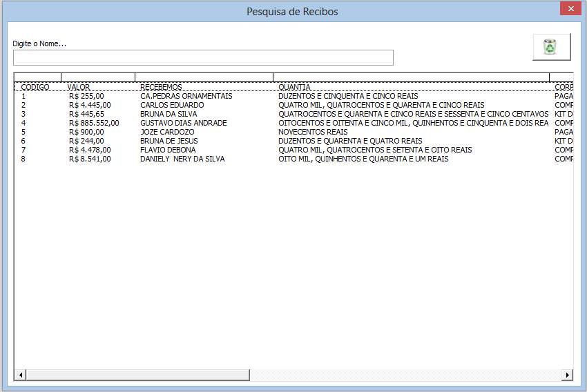Click the value R$ 255,00
The height and width of the screenshot is (392, 587).
[86, 96]
